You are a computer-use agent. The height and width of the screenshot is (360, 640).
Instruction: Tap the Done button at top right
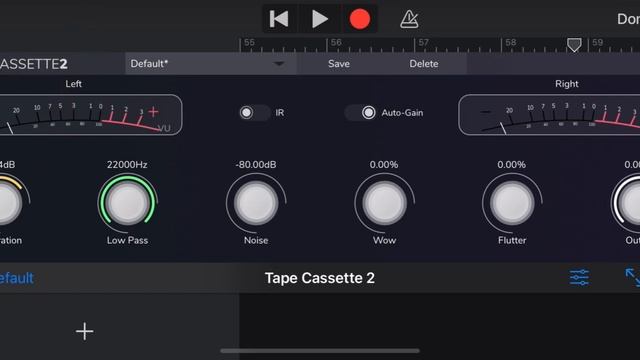(x=629, y=19)
